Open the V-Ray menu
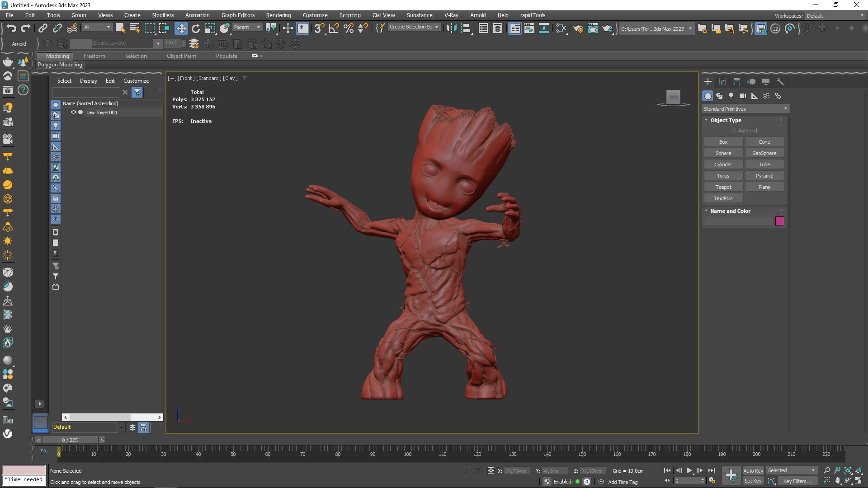This screenshot has width=868, height=488. click(x=451, y=15)
